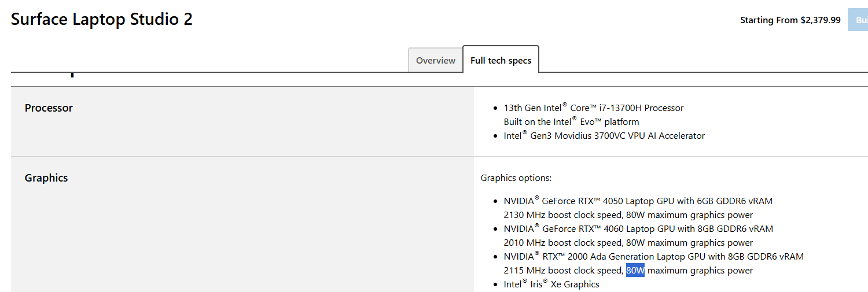The image size is (868, 292).
Task: Click the Graphics options label
Action: point(516,178)
